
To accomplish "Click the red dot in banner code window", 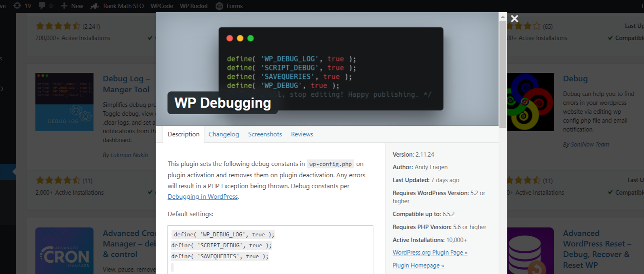I will [x=230, y=38].
